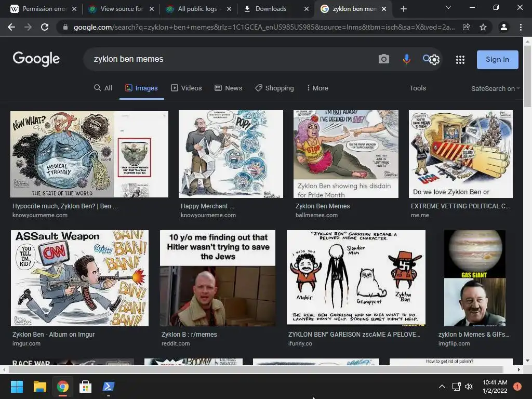Show hidden system tray icons chevron
Viewport: 532px width, 399px height.
click(x=442, y=387)
